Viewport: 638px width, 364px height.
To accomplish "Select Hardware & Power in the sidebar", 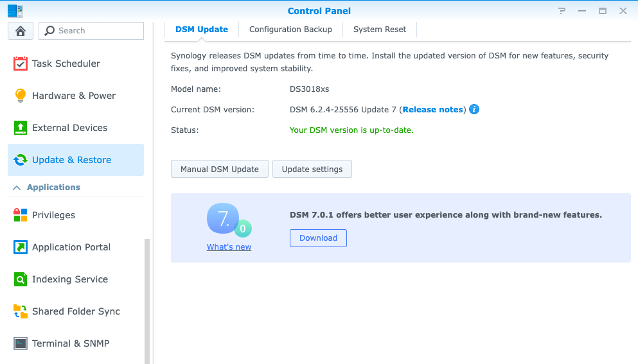I will pos(76,96).
